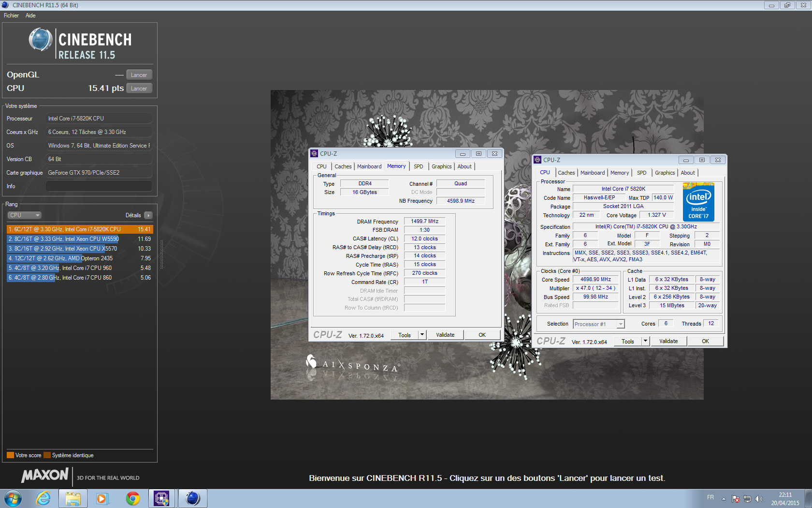Image resolution: width=812 pixels, height=508 pixels.
Task: Open SPD tab in CPU-Z Memory window
Action: 419,166
